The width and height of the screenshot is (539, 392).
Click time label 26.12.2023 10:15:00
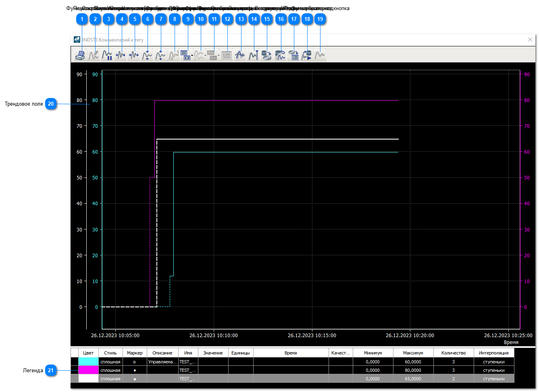pos(312,336)
